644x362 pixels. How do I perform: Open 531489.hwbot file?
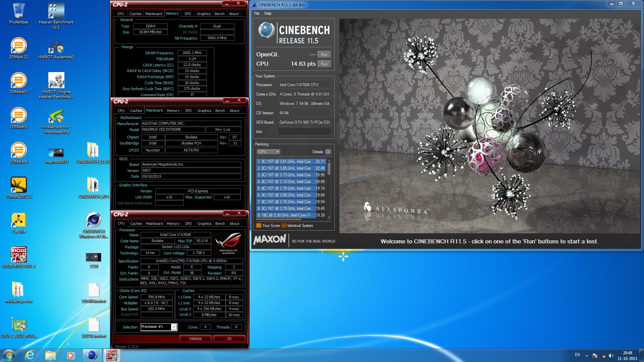click(94, 292)
